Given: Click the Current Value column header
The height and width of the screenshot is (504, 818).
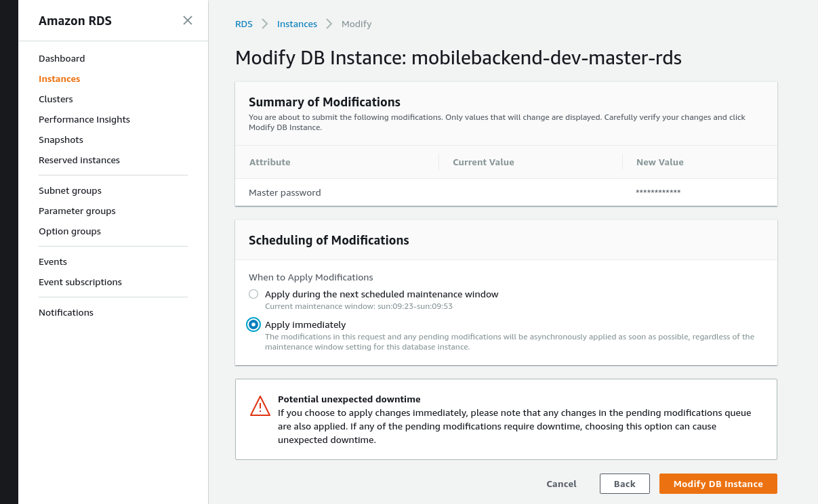Looking at the screenshot, I should pos(483,162).
